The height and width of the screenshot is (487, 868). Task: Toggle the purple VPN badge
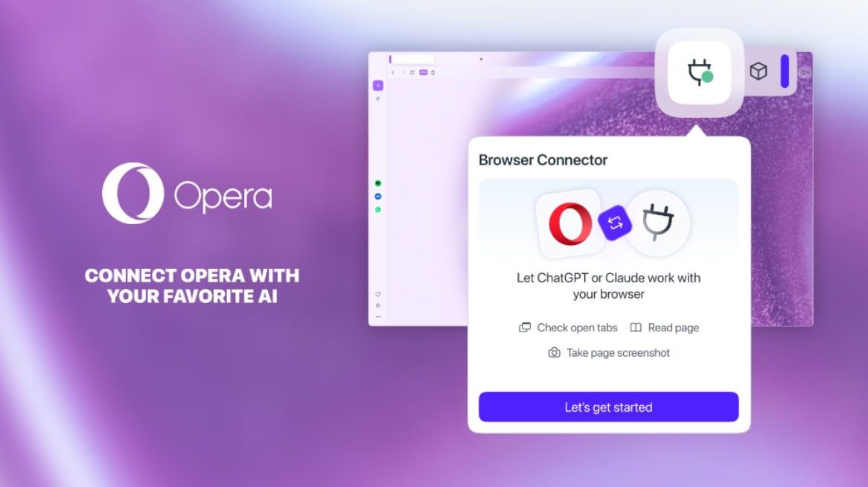tap(424, 72)
